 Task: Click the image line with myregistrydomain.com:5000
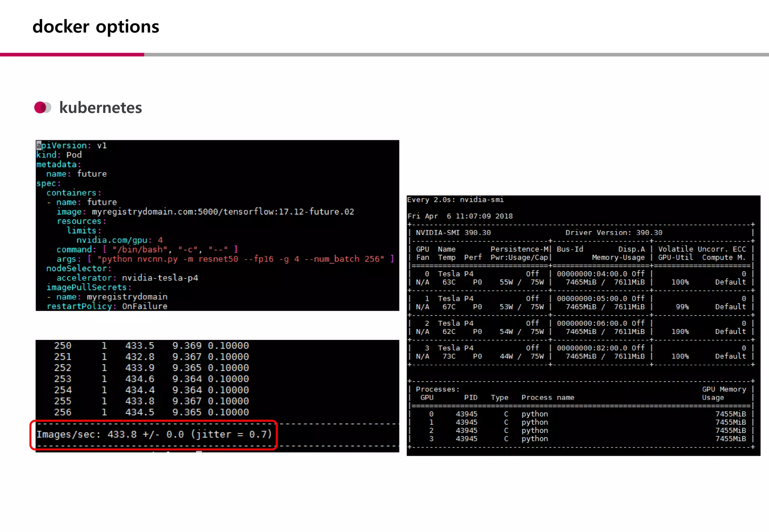click(x=205, y=212)
